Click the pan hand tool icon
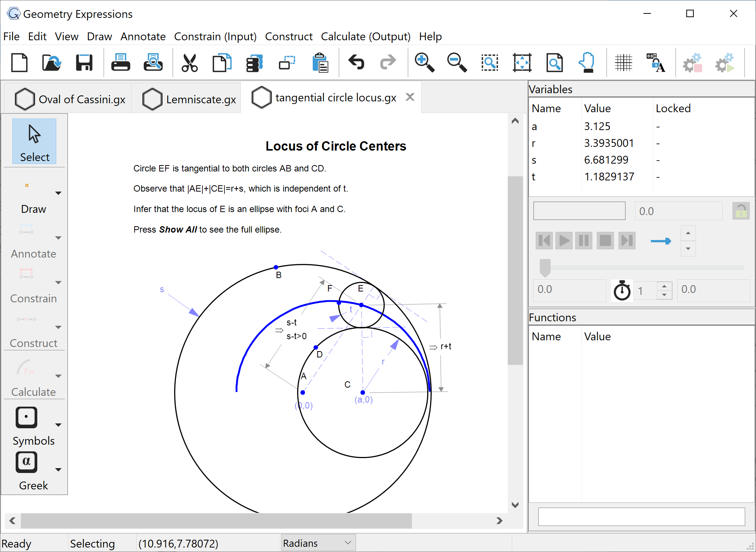Image resolution: width=756 pixels, height=552 pixels. [587, 62]
